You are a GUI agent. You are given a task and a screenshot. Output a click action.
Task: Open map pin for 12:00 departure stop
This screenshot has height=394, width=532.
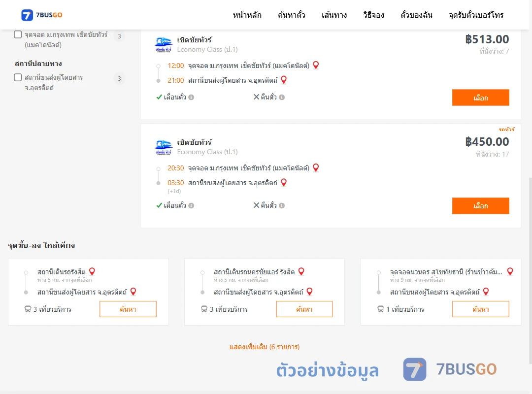point(316,65)
